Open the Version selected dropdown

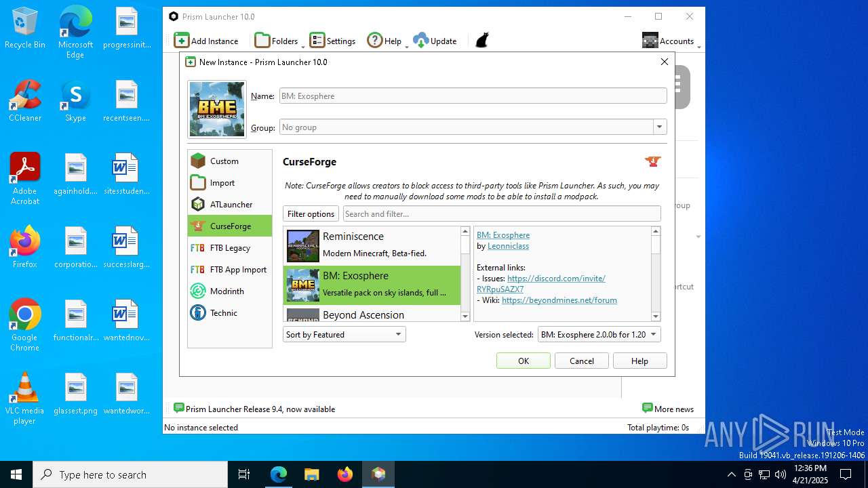tap(599, 334)
